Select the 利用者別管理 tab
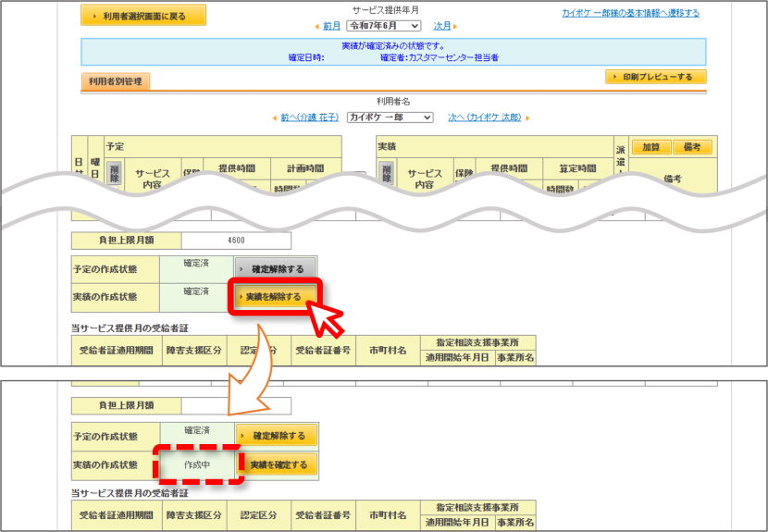The image size is (768, 532). 115,81
